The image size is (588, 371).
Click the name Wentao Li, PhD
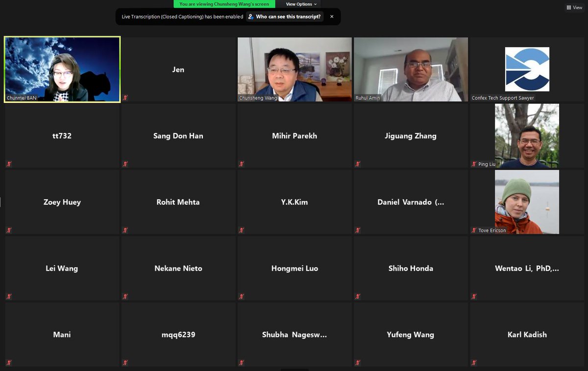click(x=527, y=268)
